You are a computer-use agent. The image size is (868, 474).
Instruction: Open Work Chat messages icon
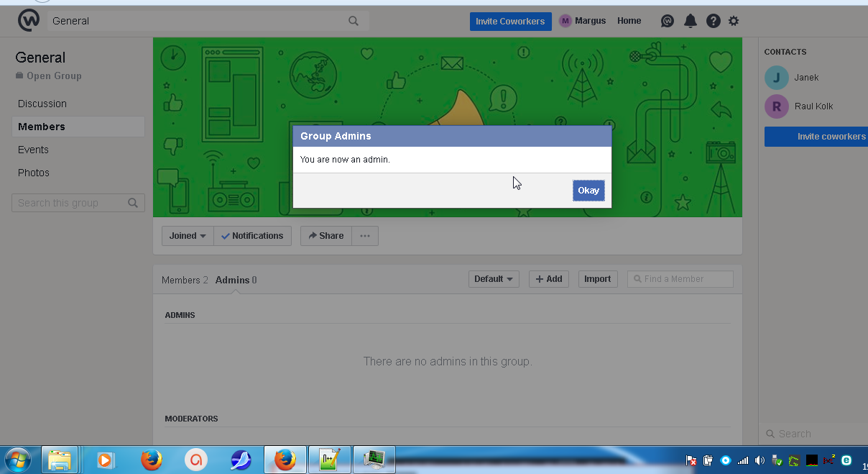[x=668, y=21]
